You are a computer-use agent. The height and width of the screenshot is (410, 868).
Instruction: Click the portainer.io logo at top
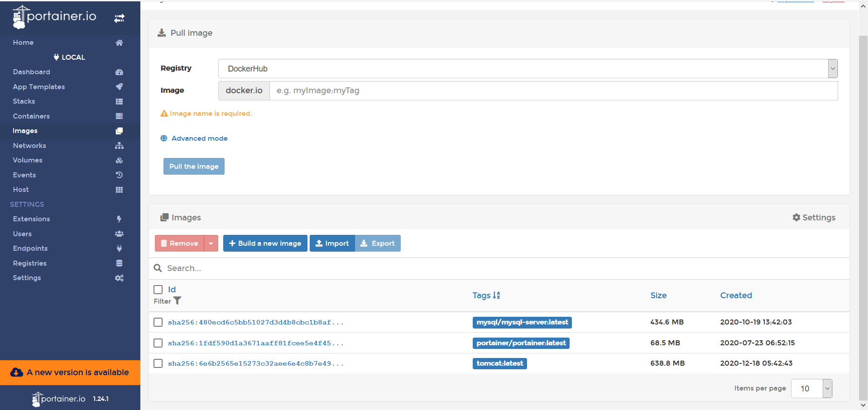point(55,17)
